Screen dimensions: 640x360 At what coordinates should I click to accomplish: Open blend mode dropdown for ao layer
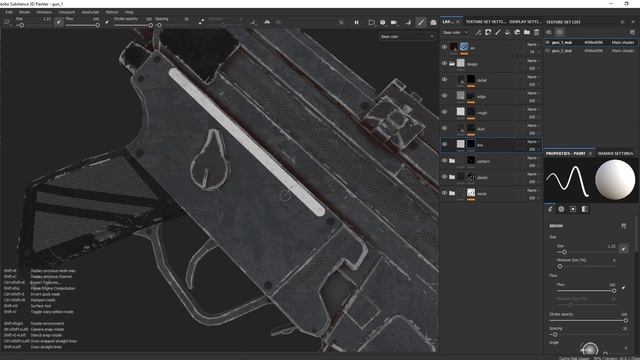tap(533, 44)
